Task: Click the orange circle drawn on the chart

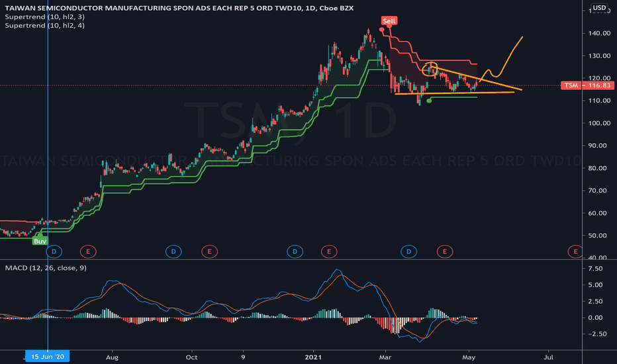Action: tap(430, 69)
